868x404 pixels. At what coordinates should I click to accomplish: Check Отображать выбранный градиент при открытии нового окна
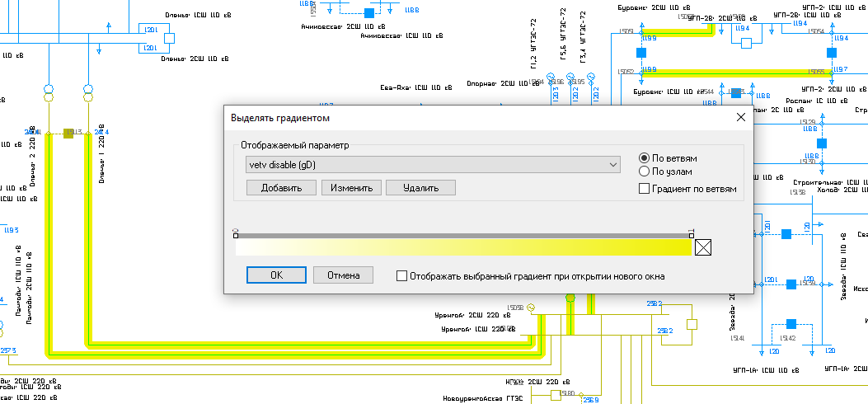click(401, 276)
